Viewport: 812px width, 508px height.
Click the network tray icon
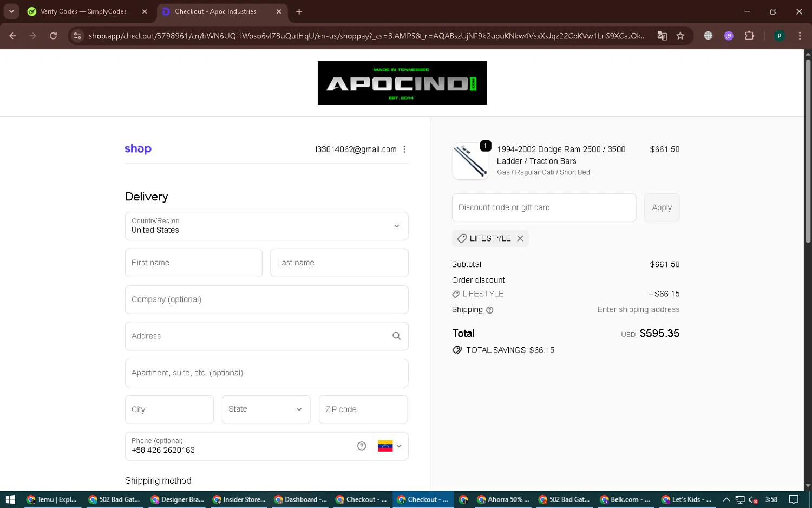(x=739, y=499)
